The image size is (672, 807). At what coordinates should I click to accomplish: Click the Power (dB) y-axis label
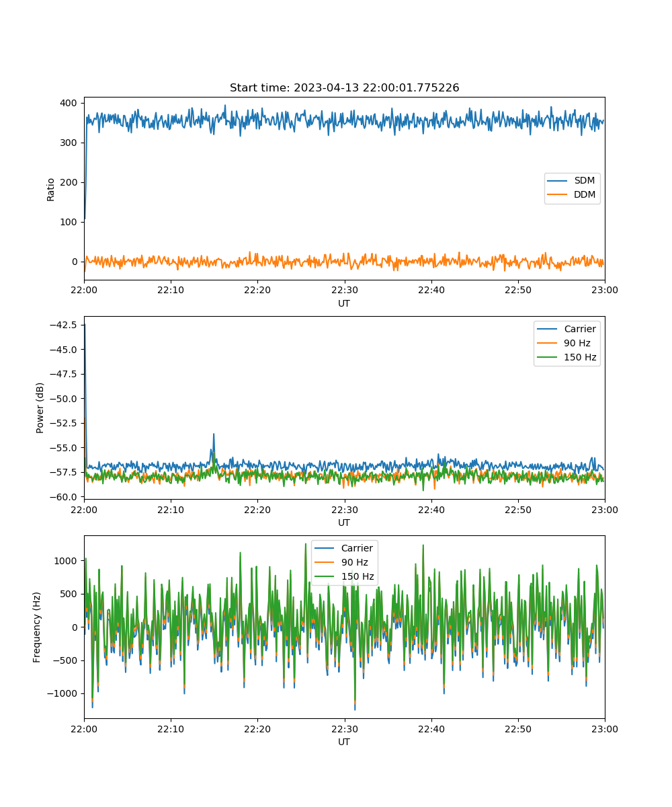[40, 408]
